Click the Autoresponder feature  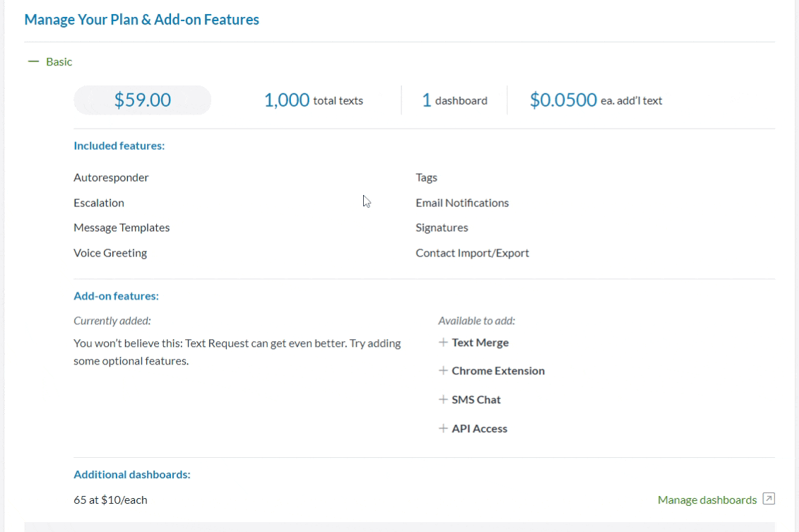click(111, 177)
